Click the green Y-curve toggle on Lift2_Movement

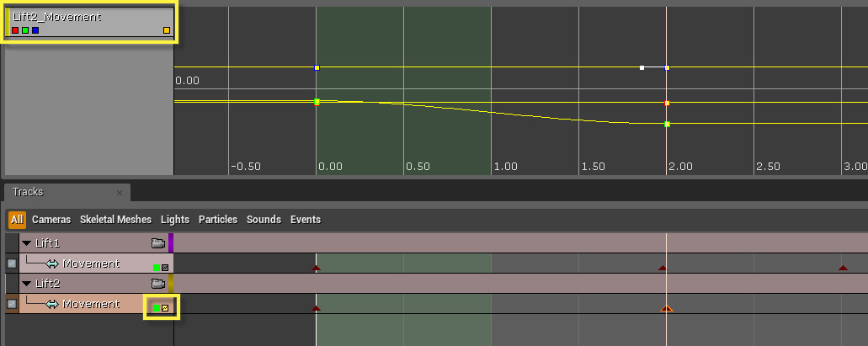tap(25, 30)
